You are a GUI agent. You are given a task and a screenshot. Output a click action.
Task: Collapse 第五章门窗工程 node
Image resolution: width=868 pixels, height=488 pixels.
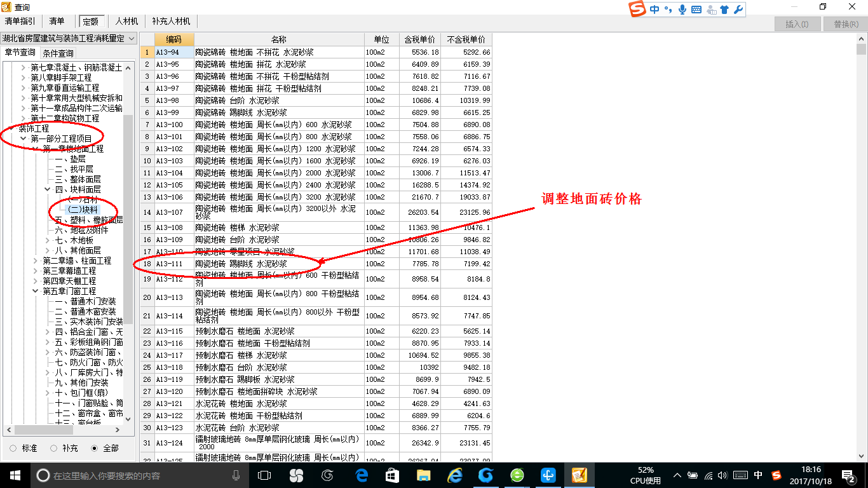click(36, 291)
